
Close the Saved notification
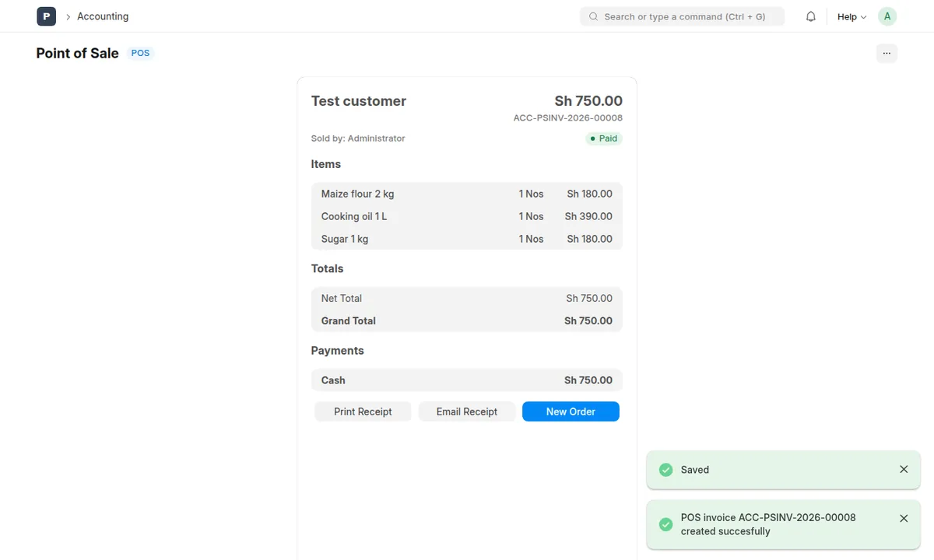tap(904, 469)
